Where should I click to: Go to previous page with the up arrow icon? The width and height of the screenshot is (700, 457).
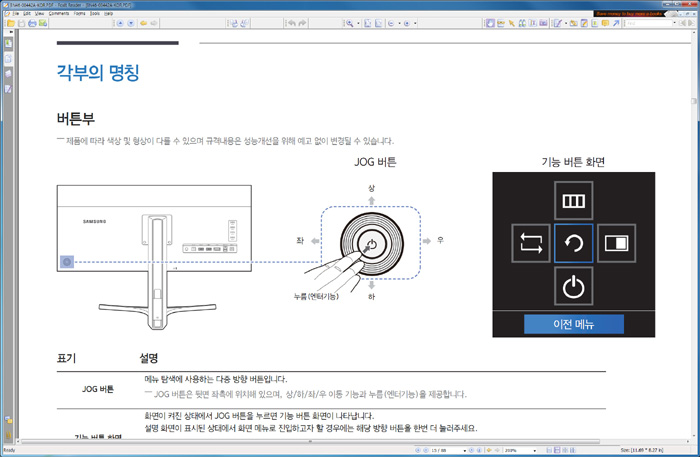click(121, 23)
